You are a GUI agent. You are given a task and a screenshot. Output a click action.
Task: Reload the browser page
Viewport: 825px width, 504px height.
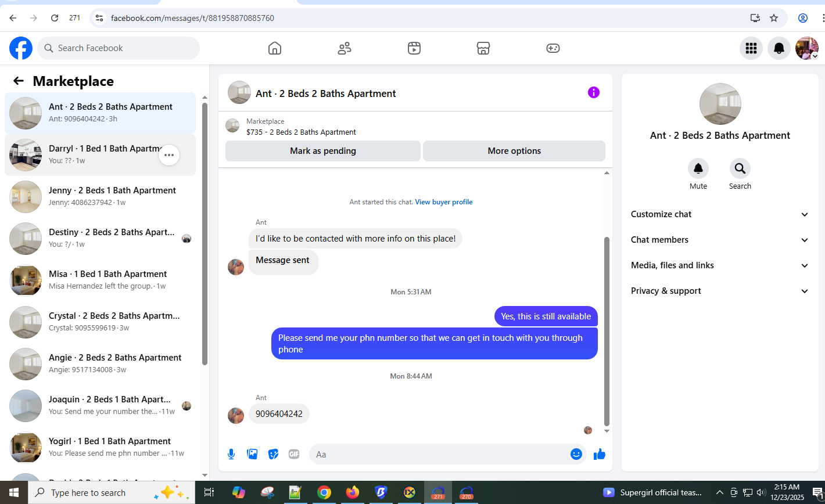click(55, 18)
